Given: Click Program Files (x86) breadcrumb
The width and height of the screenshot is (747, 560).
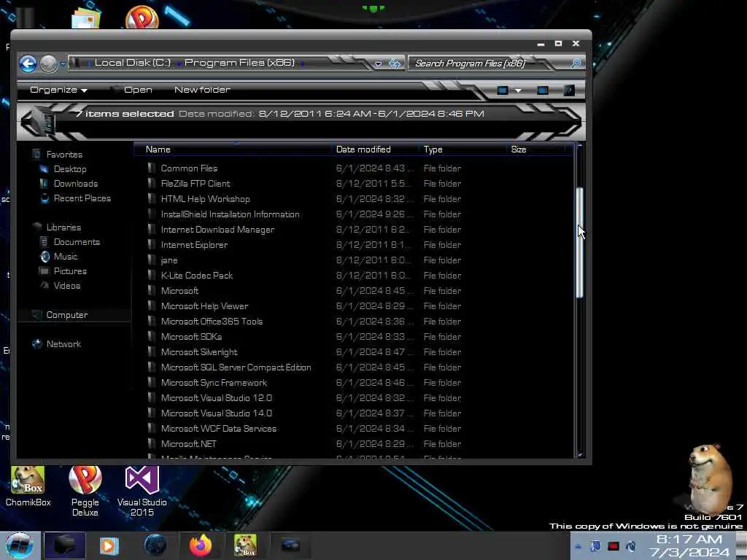Looking at the screenshot, I should [239, 63].
